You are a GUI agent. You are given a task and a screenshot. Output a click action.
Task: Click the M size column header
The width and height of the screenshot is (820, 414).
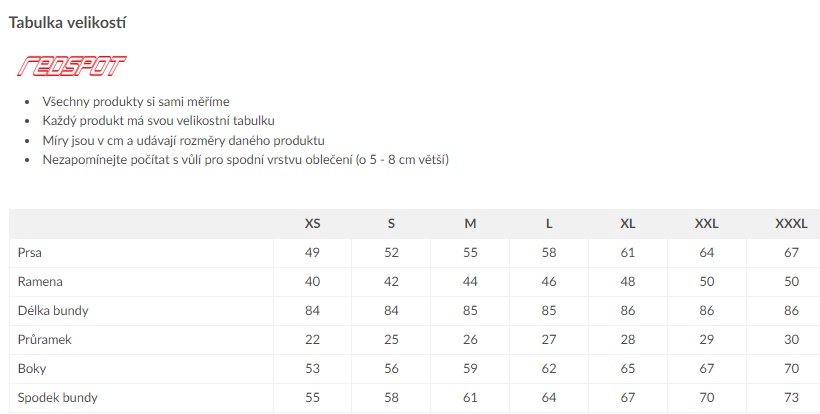point(470,224)
